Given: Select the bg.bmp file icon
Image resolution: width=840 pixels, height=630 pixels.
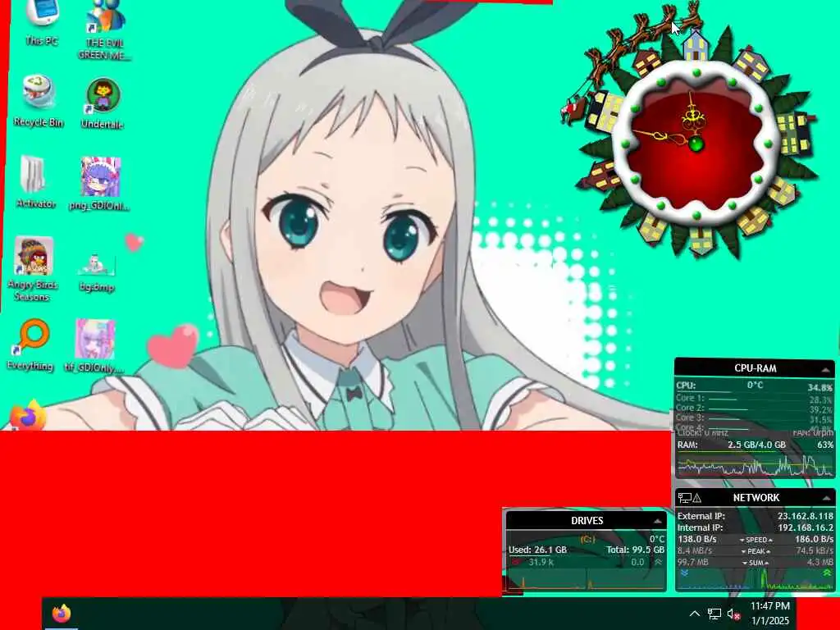Looking at the screenshot, I should 97,272.
